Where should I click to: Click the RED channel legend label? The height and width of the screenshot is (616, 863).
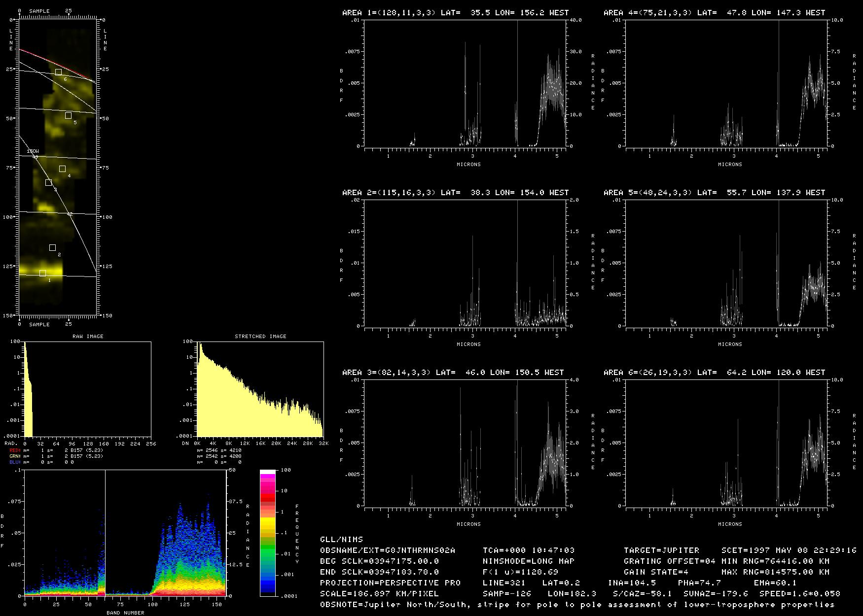(15, 450)
